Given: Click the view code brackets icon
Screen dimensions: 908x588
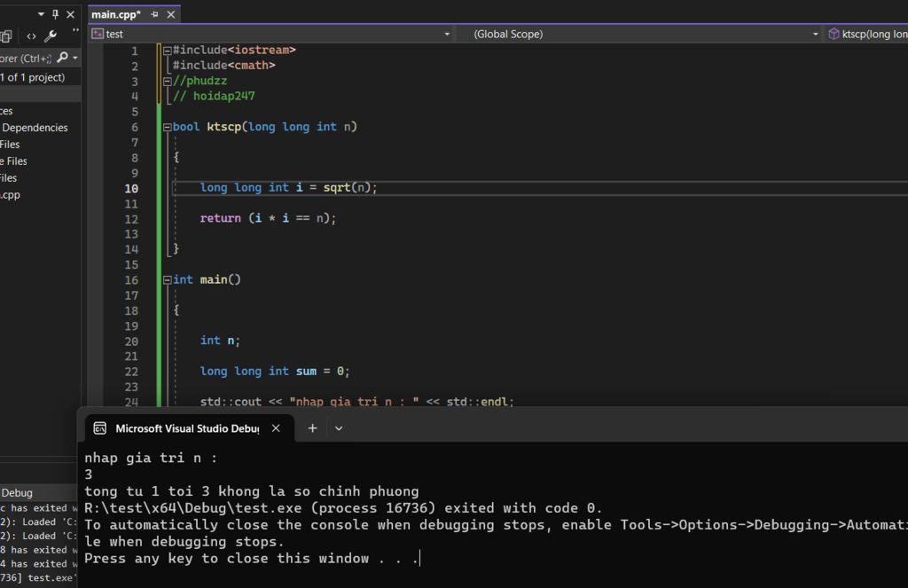Looking at the screenshot, I should pyautogui.click(x=31, y=35).
